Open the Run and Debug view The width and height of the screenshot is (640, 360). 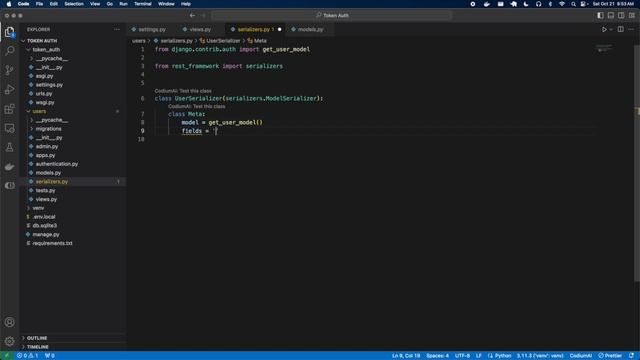click(x=9, y=89)
